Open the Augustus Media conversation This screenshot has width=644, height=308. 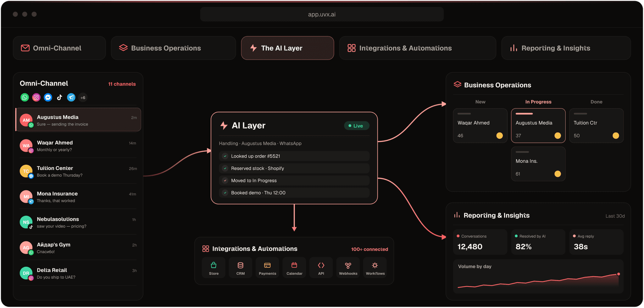pyautogui.click(x=78, y=120)
